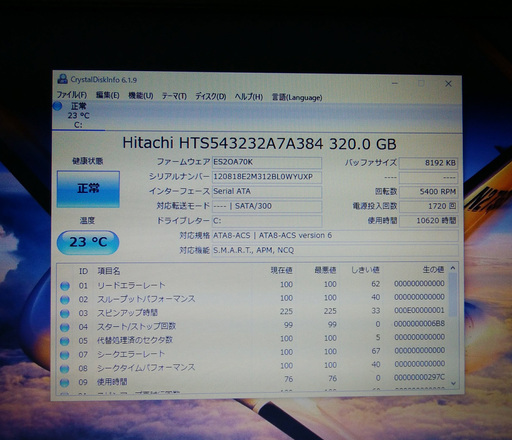Click the ATA8-ACS standard field
The width and height of the screenshot is (512, 440).
click(335, 236)
